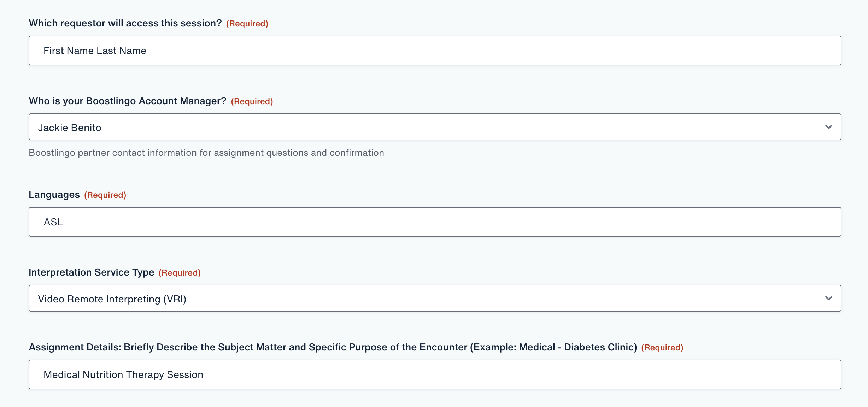
Task: Click the Languages field label
Action: pos(54,195)
